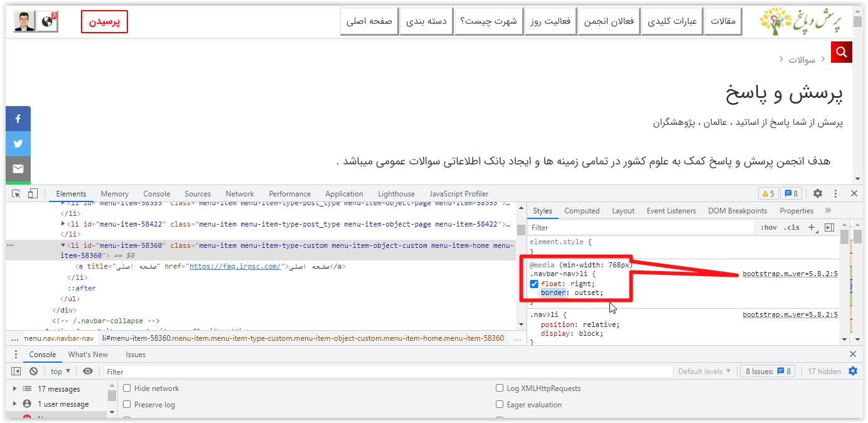Click the Styles filter input field
Screen dimensions: 868x423
[640, 228]
